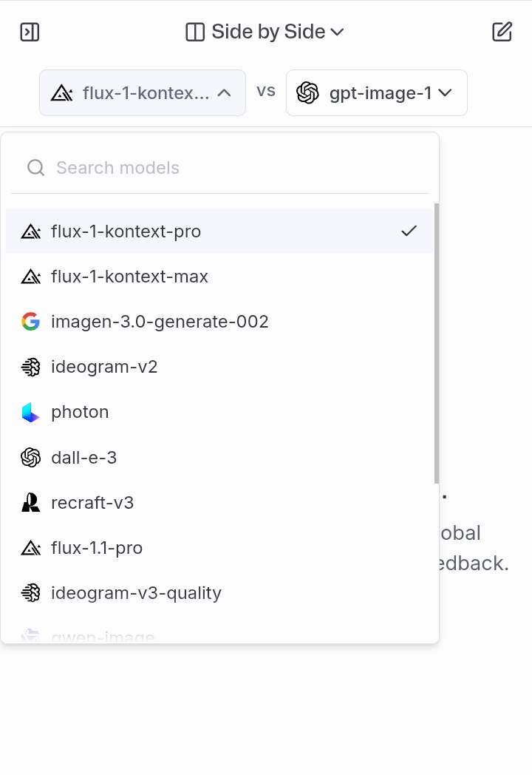The height and width of the screenshot is (775, 532).
Task: Collapse the sidebar using the top-left icon
Action: [x=30, y=32]
